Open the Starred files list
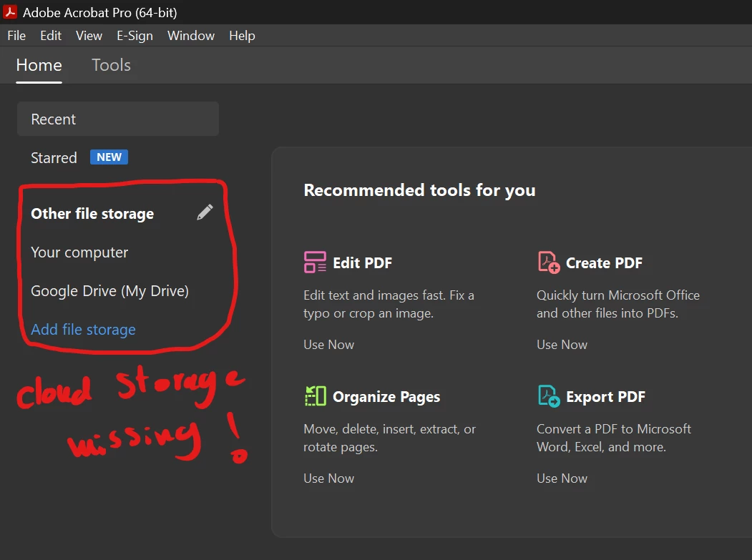This screenshot has height=560, width=752. pyautogui.click(x=54, y=158)
